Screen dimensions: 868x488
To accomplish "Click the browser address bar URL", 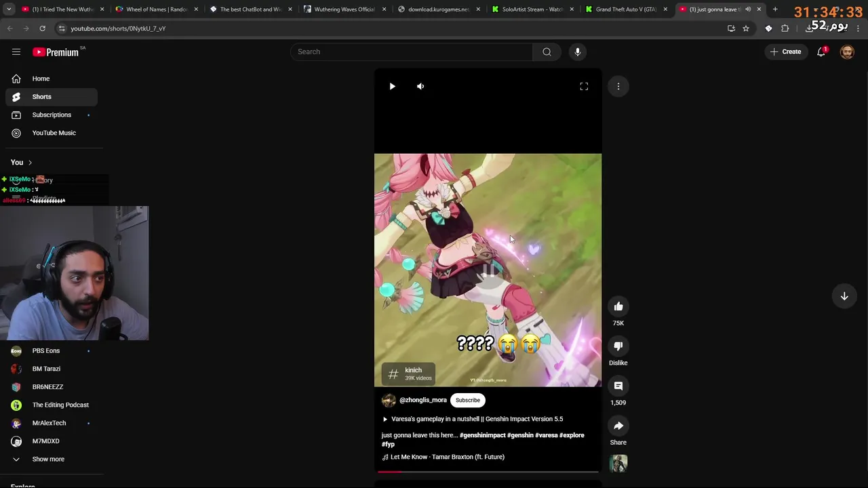I will click(118, 28).
